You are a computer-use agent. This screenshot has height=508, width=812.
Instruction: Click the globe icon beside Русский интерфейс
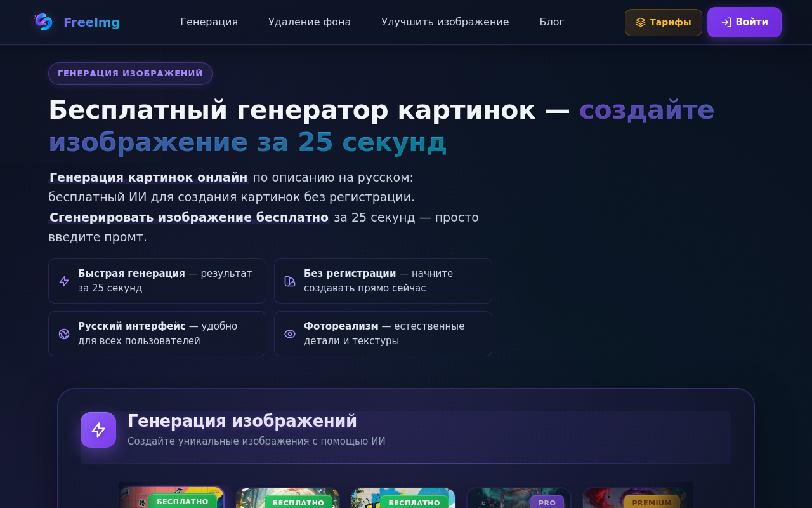(x=64, y=334)
